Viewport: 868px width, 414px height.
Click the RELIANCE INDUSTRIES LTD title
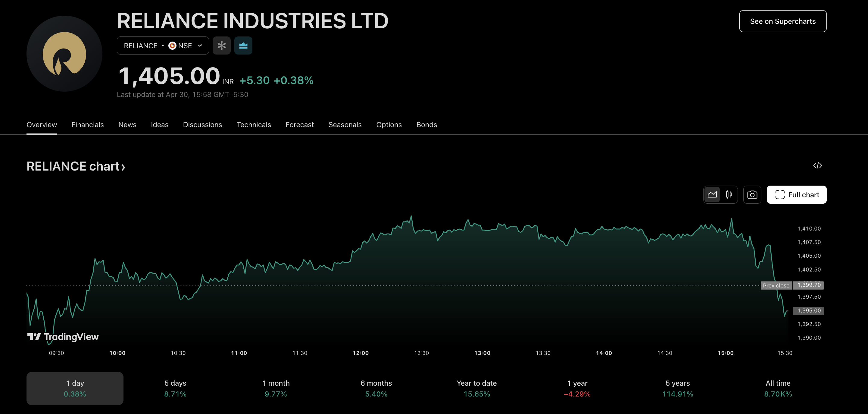[x=253, y=21]
